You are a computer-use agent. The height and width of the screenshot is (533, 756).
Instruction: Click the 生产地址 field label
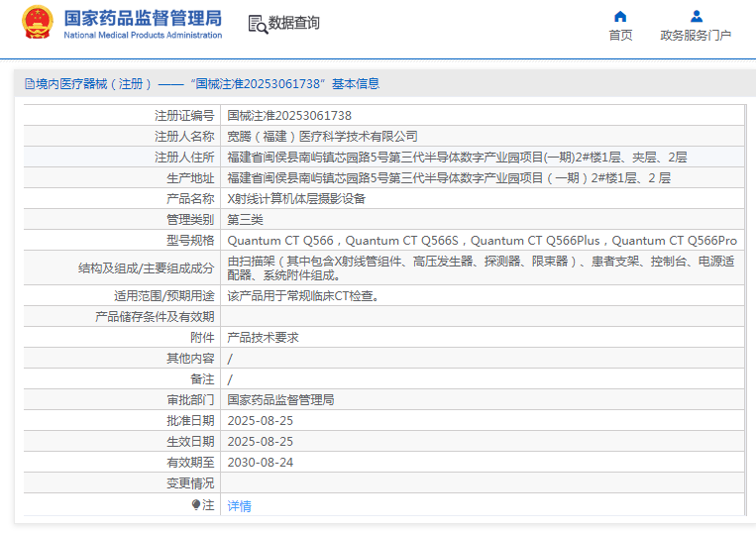(x=190, y=178)
